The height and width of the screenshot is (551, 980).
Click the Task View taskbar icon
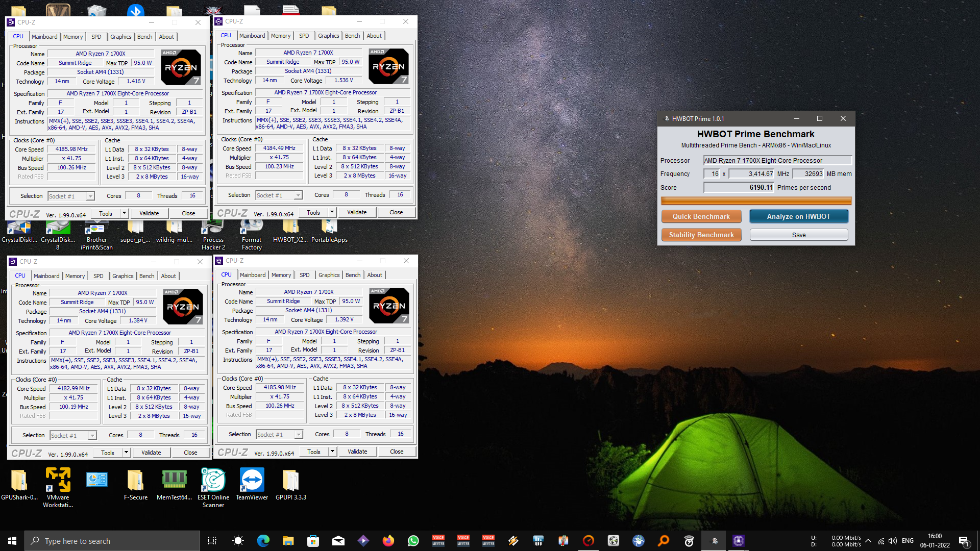coord(212,541)
